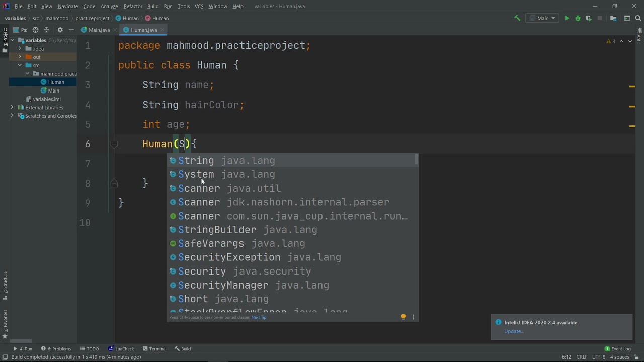Image resolution: width=644 pixels, height=362 pixels.
Task: Toggle the 6: Problems tool window
Action: 56,349
